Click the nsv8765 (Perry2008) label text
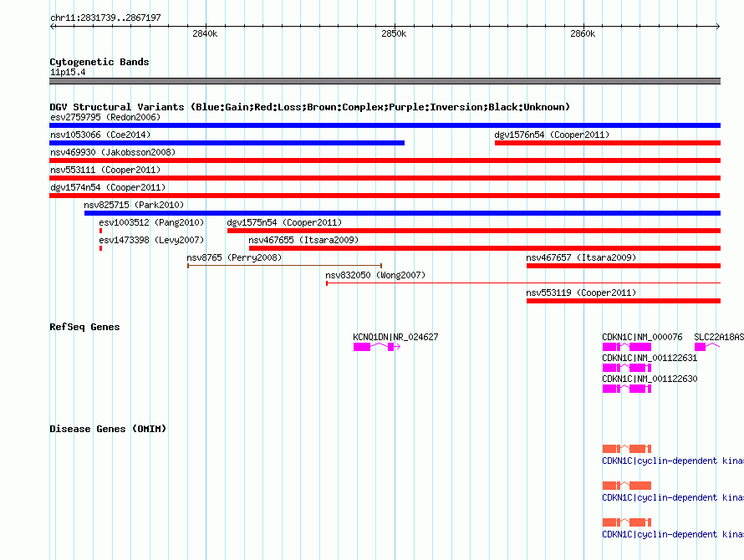The height and width of the screenshot is (560, 744). [x=234, y=257]
